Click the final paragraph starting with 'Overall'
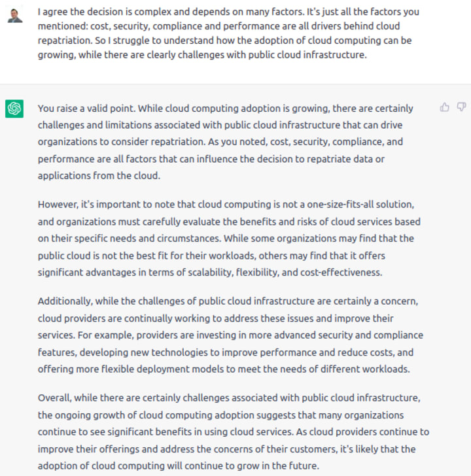This screenshot has height=476, width=471. pos(234,432)
